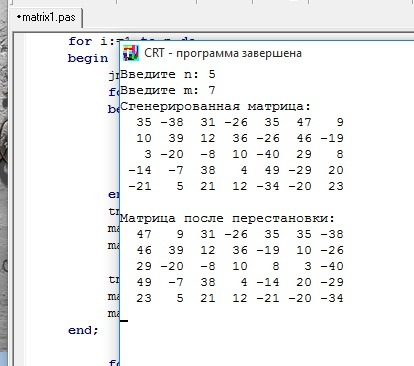Click the 'Сгенерированная матрица:' heading
This screenshot has width=414, height=366.
[x=215, y=106]
